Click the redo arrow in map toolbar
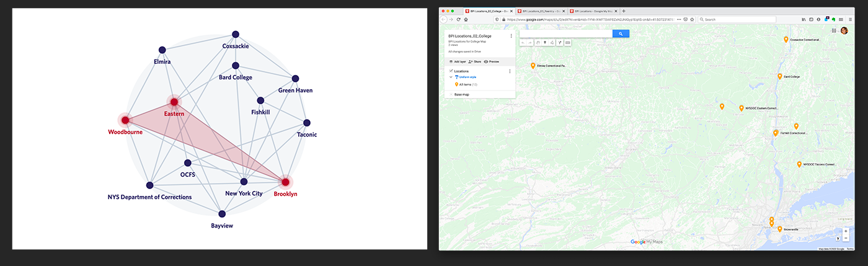 [x=530, y=43]
